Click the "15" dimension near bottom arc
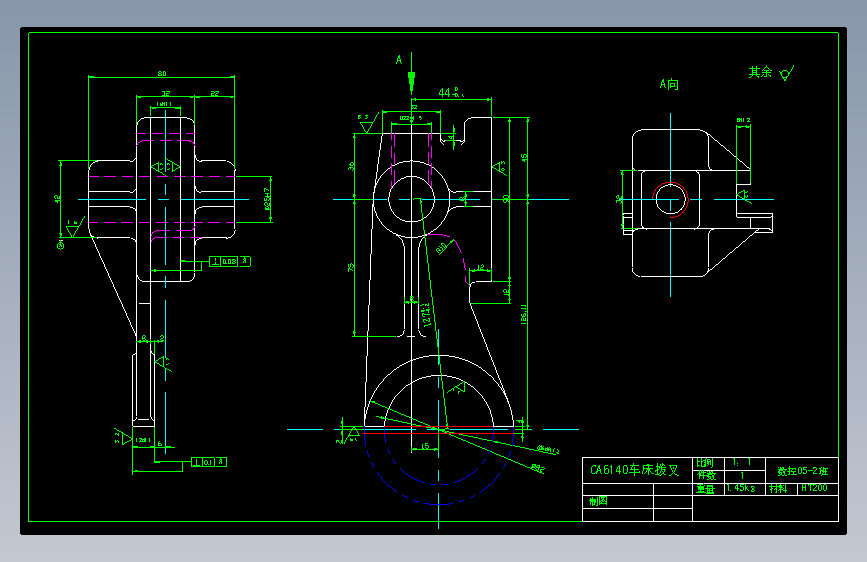This screenshot has height=562, width=867. (x=425, y=445)
